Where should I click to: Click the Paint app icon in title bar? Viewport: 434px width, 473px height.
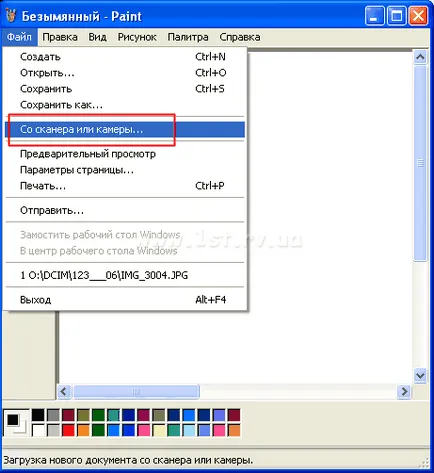(11, 15)
